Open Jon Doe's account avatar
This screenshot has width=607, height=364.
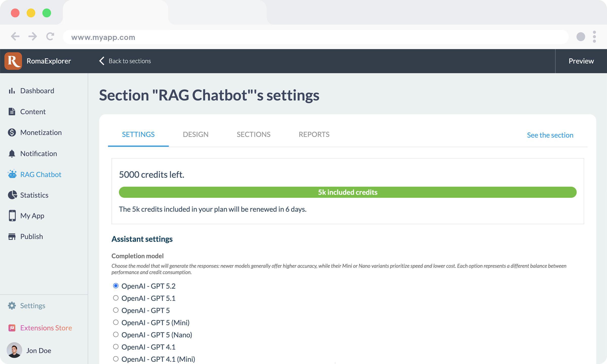[x=14, y=350]
